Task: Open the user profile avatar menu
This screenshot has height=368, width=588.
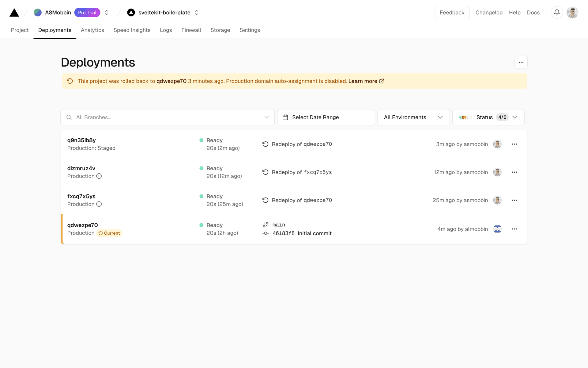Action: tap(572, 13)
